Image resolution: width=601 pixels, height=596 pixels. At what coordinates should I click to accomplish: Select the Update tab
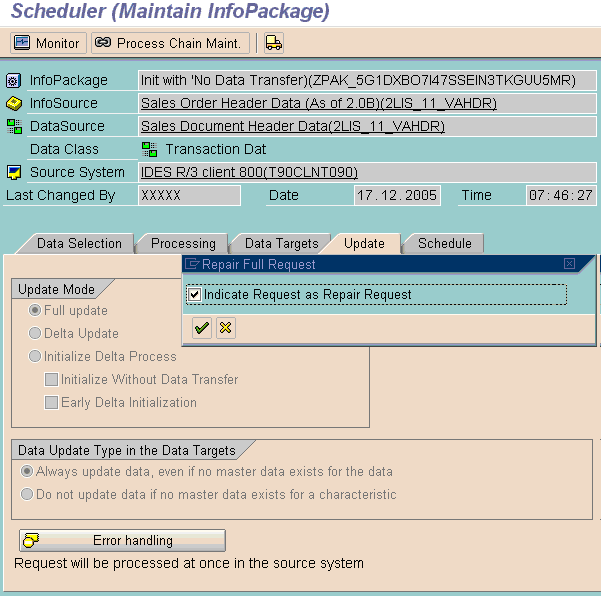click(364, 244)
